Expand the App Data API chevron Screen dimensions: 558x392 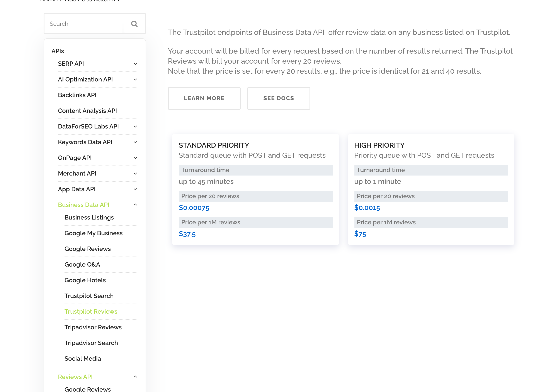click(x=135, y=189)
